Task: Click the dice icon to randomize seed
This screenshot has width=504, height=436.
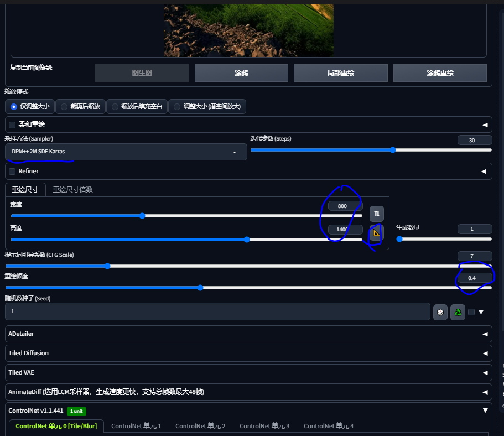Action: pyautogui.click(x=440, y=312)
